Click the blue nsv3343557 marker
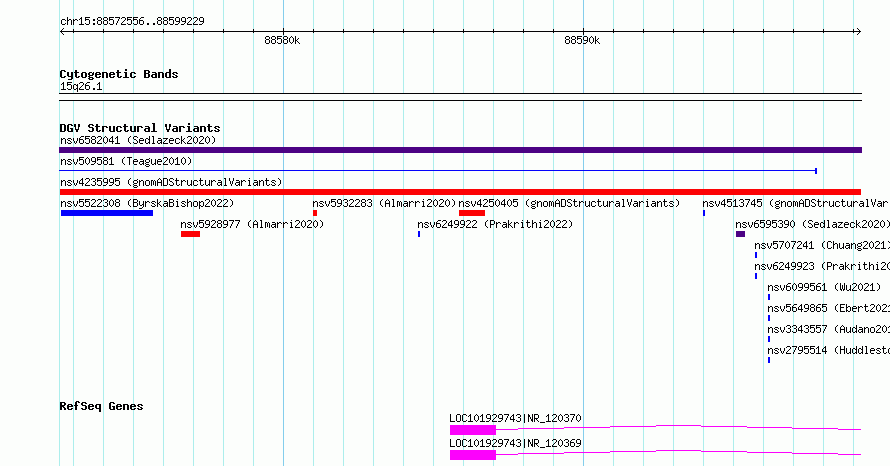This screenshot has height=466, width=890. (769, 339)
